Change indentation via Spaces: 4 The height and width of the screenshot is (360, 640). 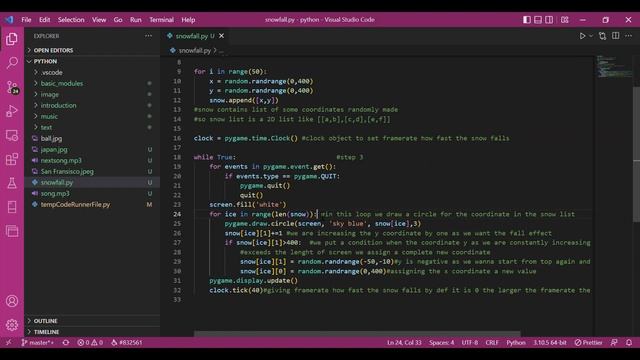pos(441,342)
